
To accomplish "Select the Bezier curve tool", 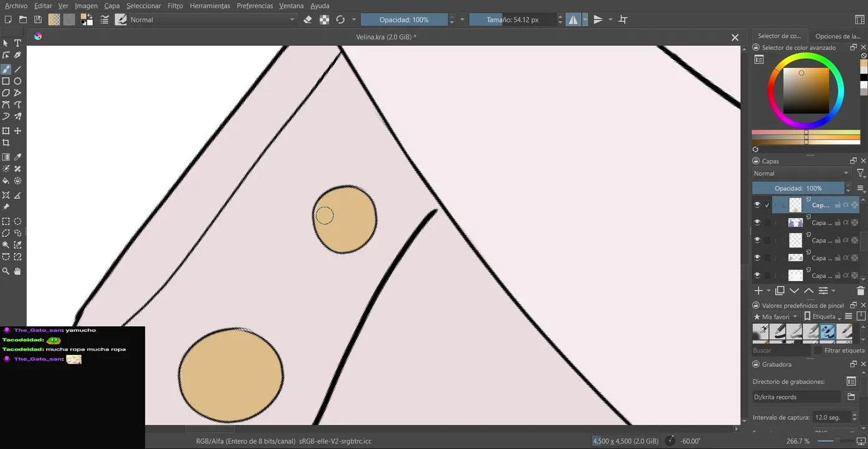I will tap(6, 105).
